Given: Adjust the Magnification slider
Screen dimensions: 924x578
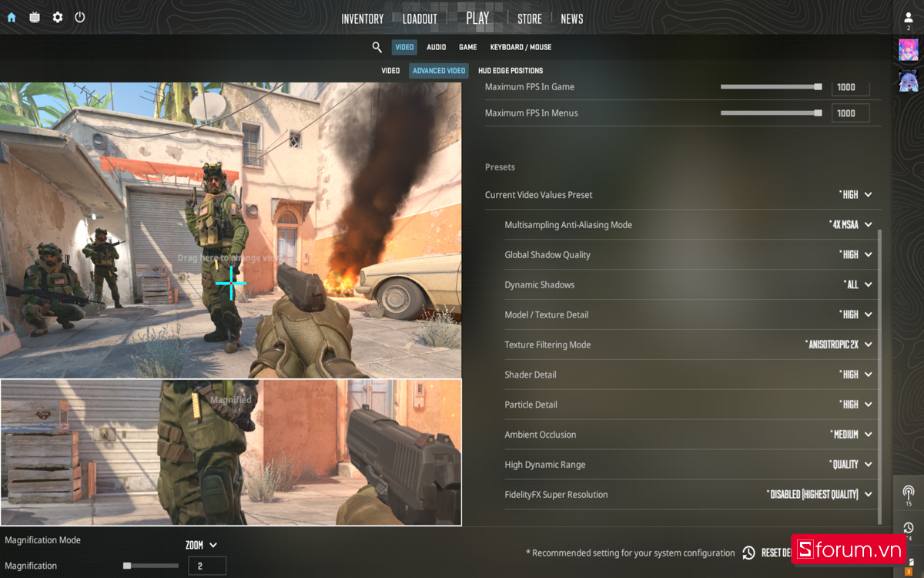Looking at the screenshot, I should pyautogui.click(x=151, y=566).
